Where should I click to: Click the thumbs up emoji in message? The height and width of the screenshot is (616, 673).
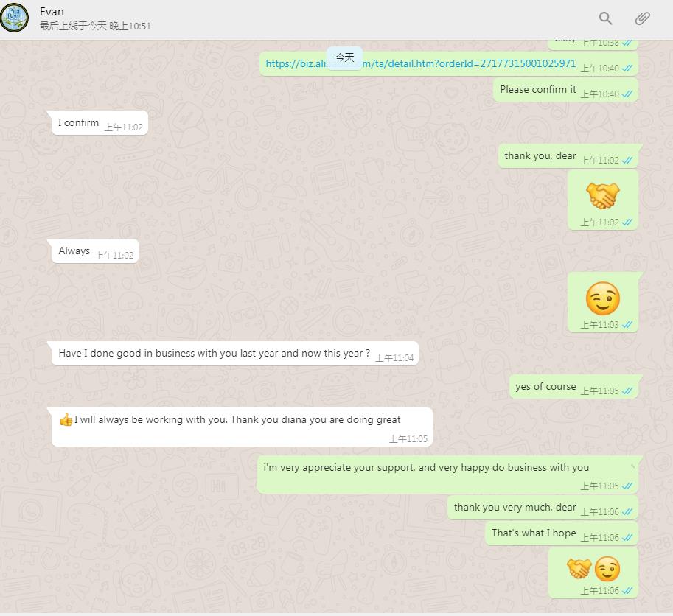pos(66,419)
